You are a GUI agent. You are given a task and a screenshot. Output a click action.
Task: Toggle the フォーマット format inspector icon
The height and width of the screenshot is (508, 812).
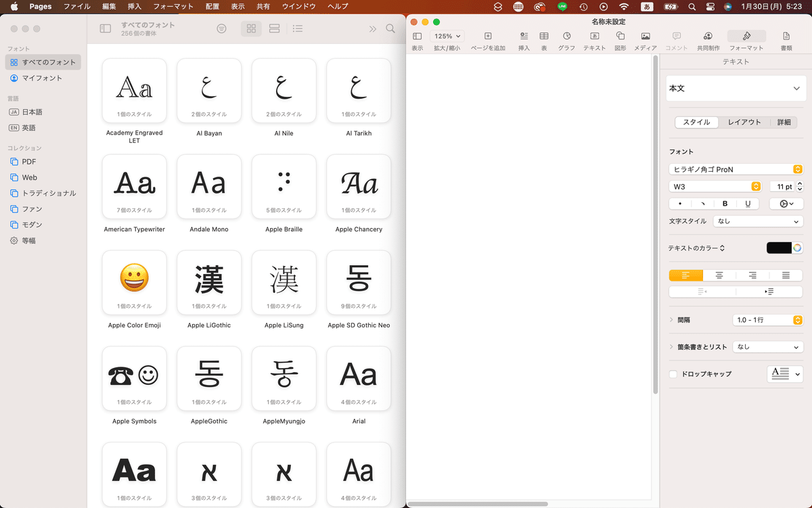[x=746, y=36]
